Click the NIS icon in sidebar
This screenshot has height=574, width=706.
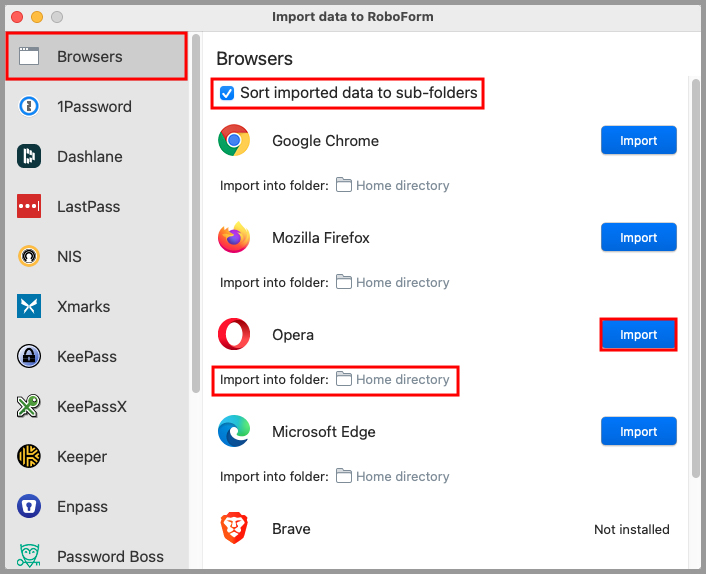pos(29,257)
